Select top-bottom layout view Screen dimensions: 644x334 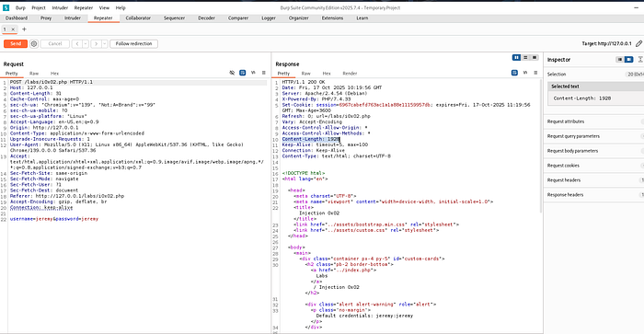(525, 58)
